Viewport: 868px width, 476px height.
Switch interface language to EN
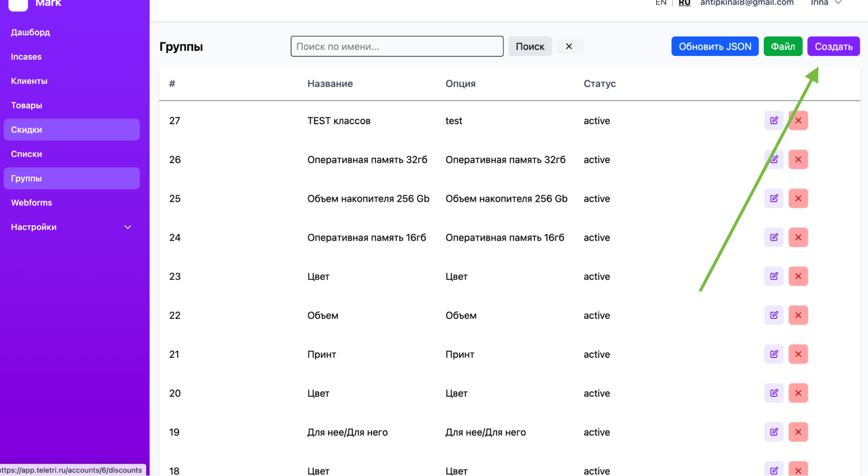660,3
